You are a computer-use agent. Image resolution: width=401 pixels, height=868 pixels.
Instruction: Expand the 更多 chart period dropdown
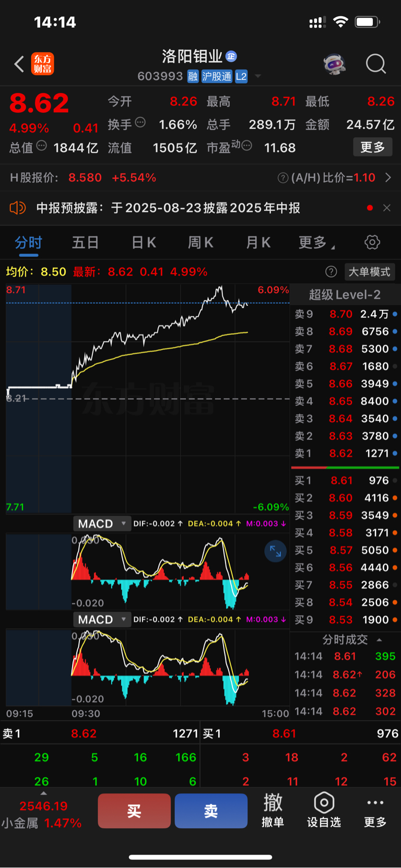(x=316, y=243)
